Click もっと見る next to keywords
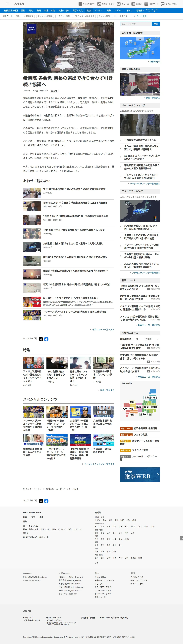 coord(140,16)
